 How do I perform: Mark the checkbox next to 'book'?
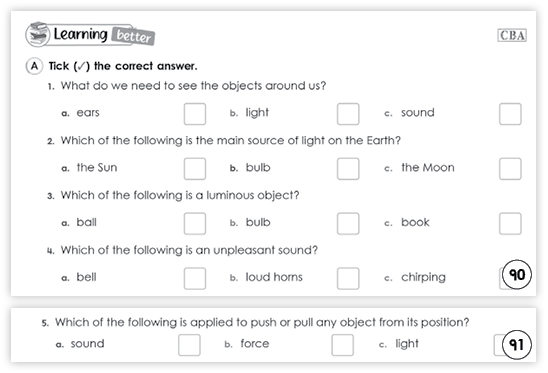(x=510, y=224)
